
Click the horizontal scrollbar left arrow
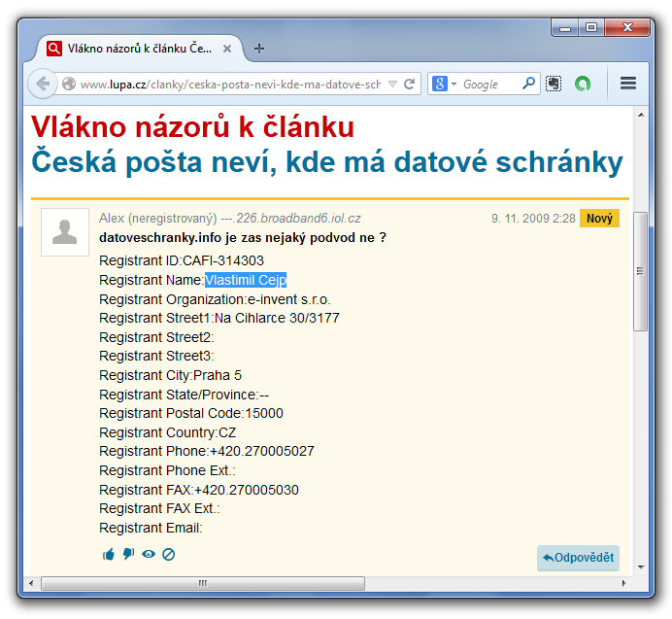(x=31, y=583)
